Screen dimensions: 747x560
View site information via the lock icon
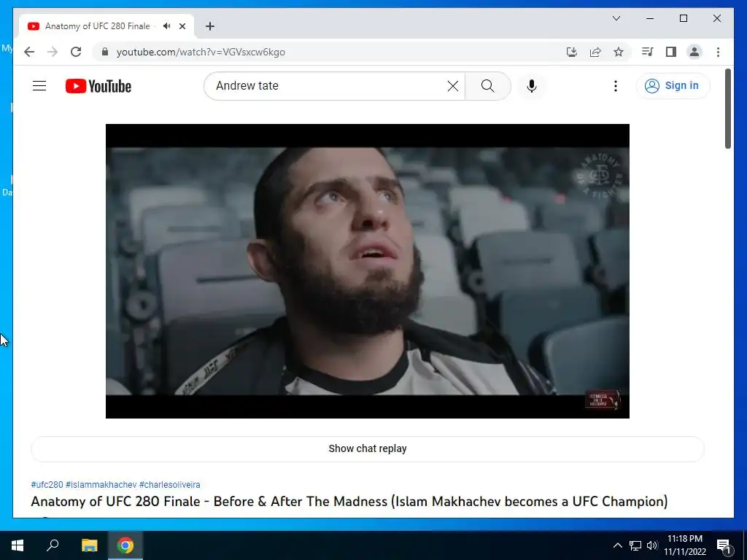(x=105, y=52)
